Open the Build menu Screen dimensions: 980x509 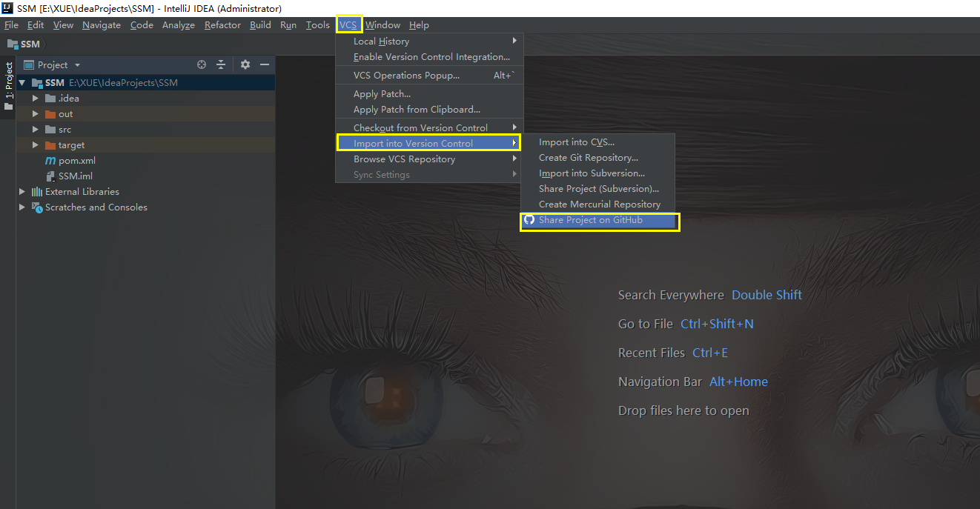point(260,25)
